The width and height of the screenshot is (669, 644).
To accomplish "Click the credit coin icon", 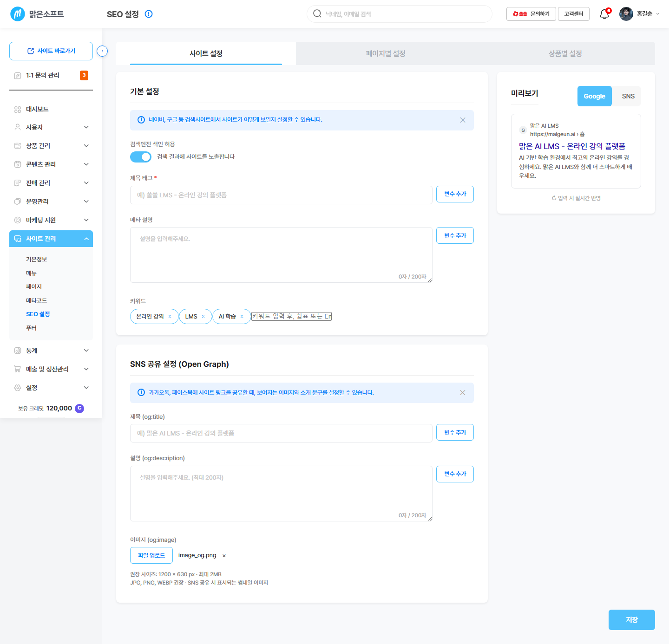I will click(79, 408).
